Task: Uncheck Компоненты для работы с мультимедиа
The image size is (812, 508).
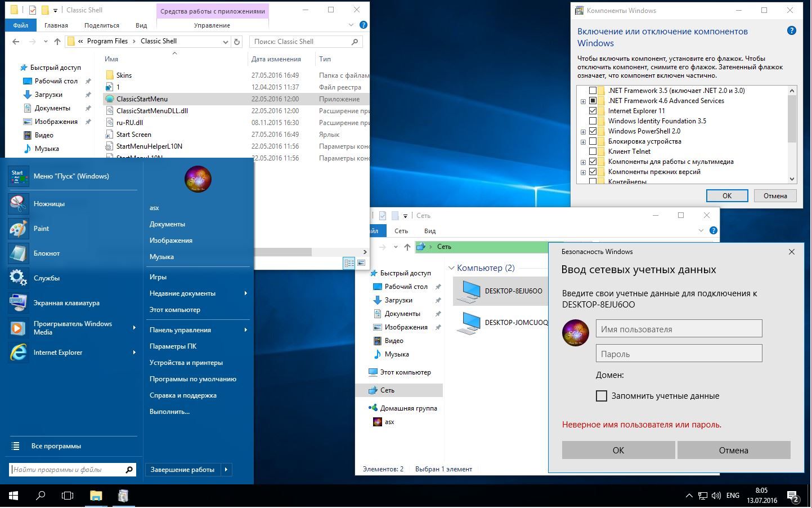Action: [593, 162]
